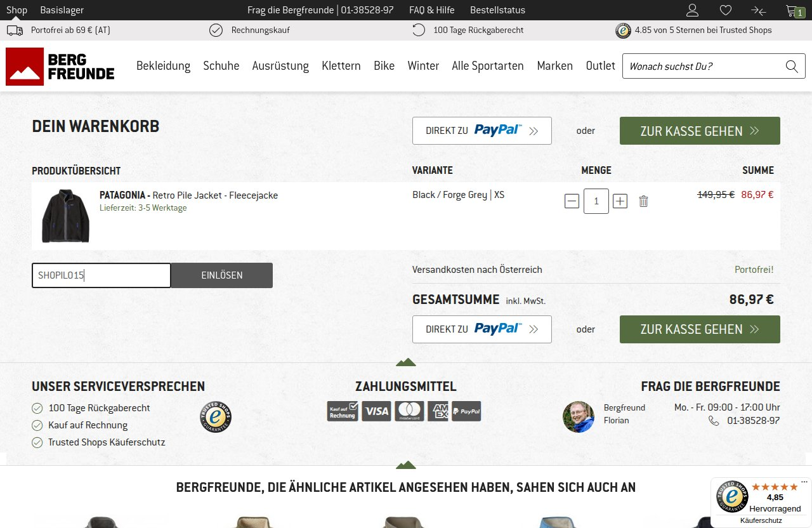This screenshot has width=812, height=528.
Task: Click the American Express payment icon
Action: click(x=438, y=411)
